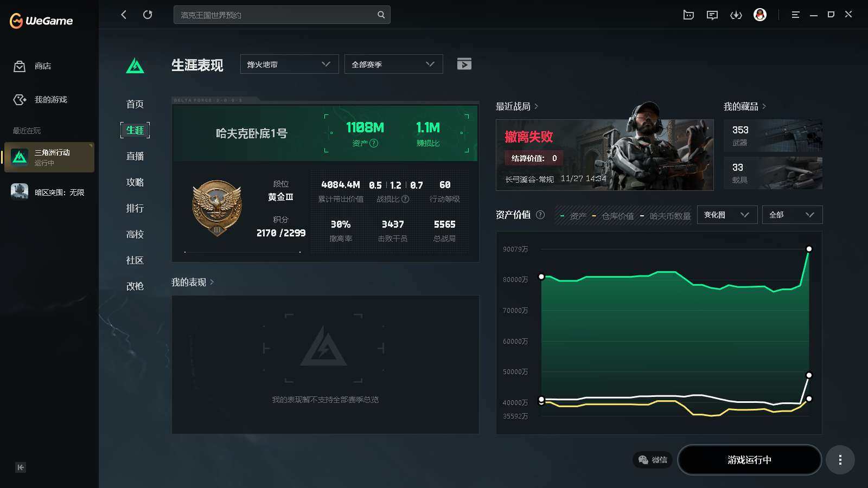
Task: Click the 1108M asset value
Action: click(365, 127)
